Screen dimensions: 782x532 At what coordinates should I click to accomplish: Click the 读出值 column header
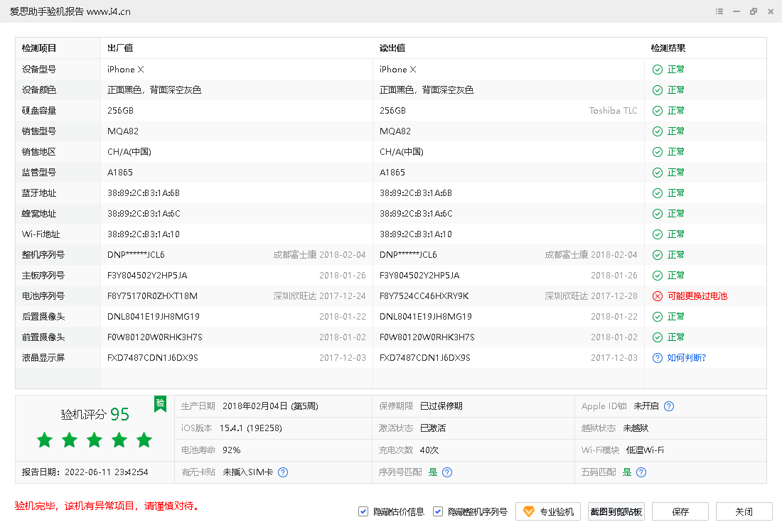click(392, 48)
